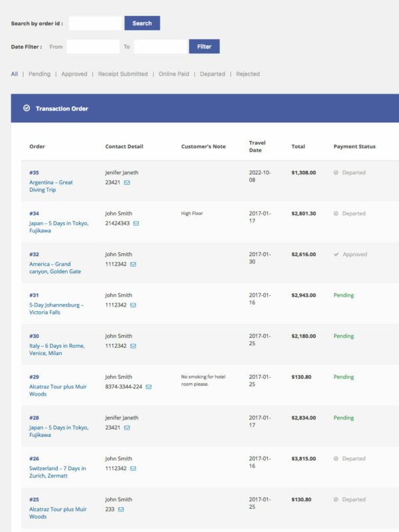Viewport: 399px width, 532px height.
Task: Select the Rejected status filter
Action: click(247, 74)
